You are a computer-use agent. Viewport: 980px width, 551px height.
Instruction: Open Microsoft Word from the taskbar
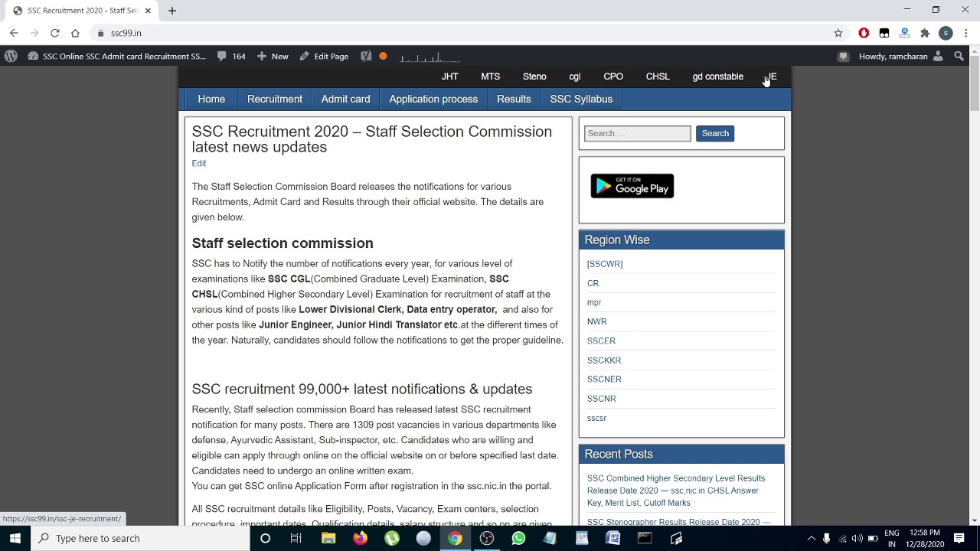[x=613, y=538]
